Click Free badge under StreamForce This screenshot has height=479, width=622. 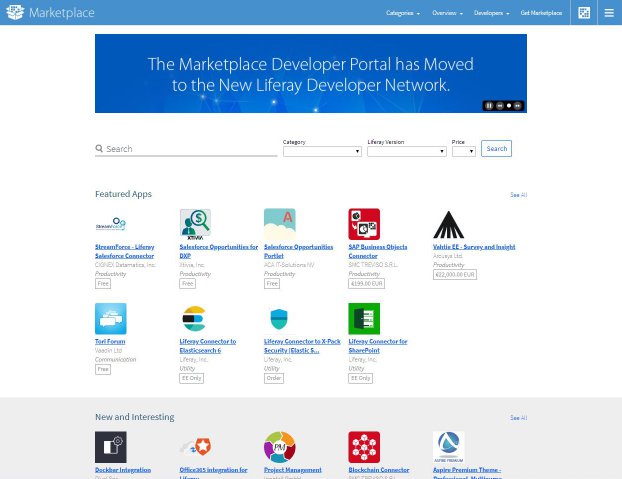tap(103, 284)
